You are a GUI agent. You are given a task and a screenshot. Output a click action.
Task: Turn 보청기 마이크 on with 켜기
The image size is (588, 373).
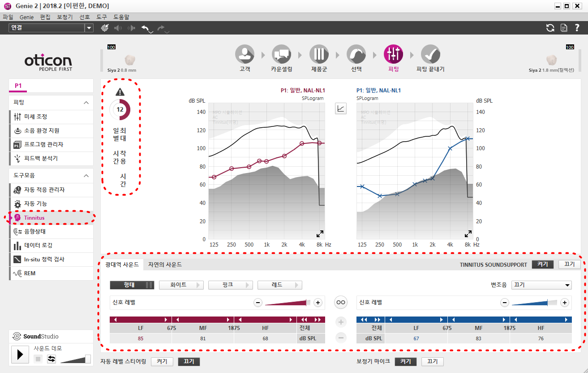click(x=406, y=362)
